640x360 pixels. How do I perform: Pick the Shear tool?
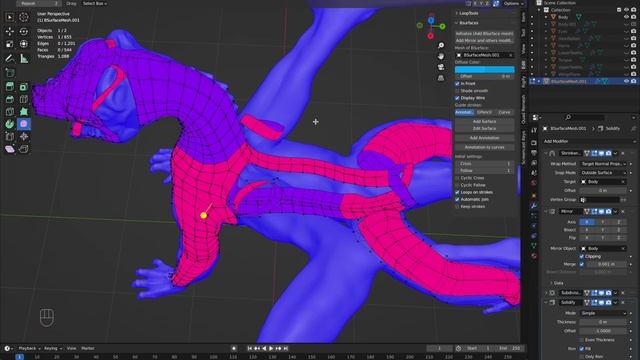(x=9, y=149)
